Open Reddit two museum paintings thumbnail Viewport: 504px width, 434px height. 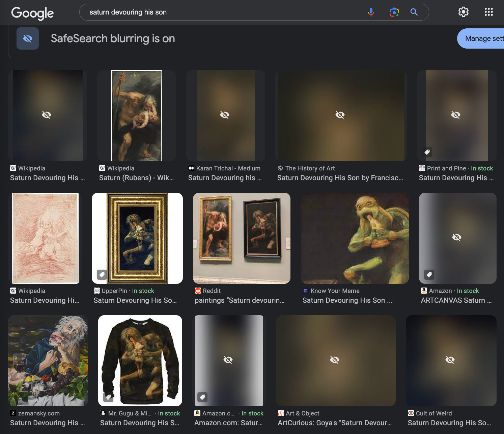pos(242,238)
